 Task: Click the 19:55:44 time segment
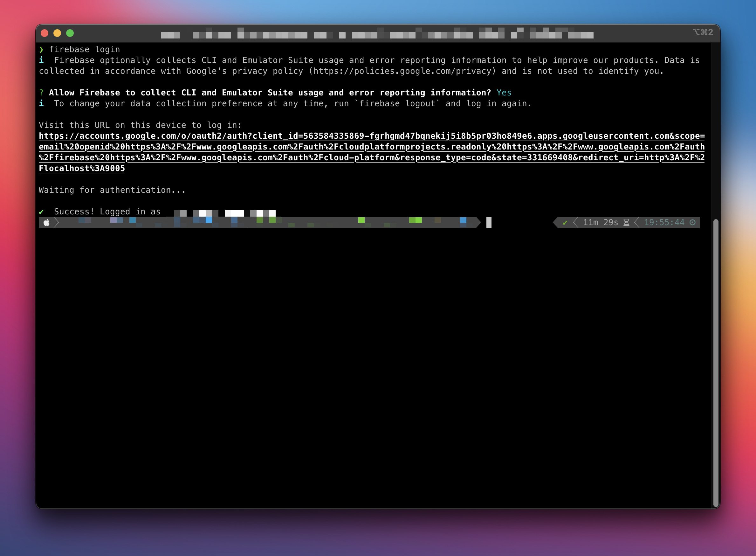tap(664, 222)
